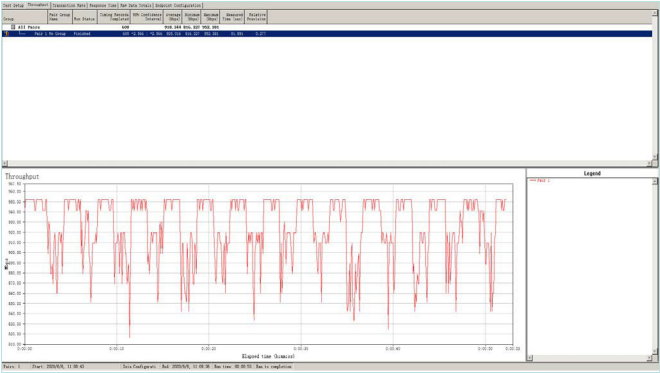
Task: Select the All Pairs row
Action: coord(327,27)
